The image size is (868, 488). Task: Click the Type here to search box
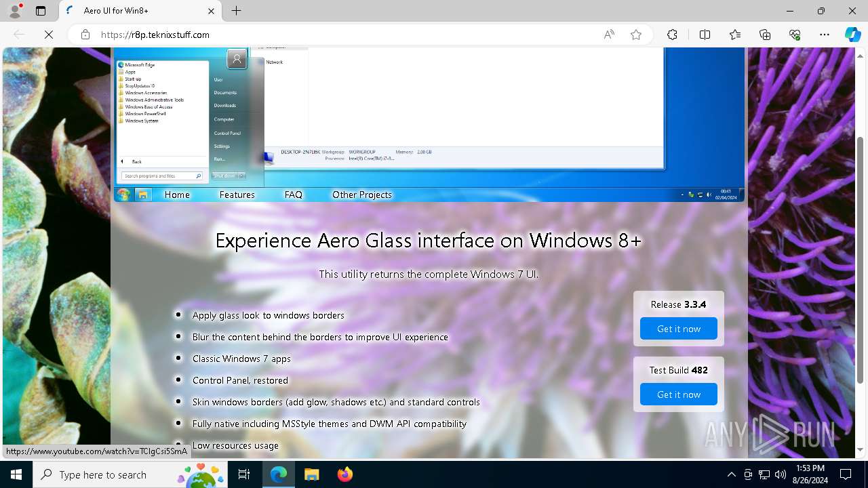pyautogui.click(x=130, y=474)
